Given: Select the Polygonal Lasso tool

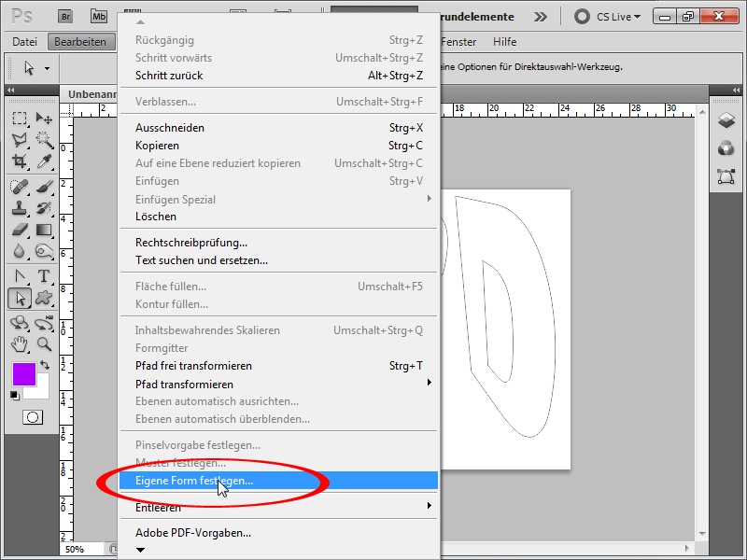Looking at the screenshot, I should pos(20,139).
